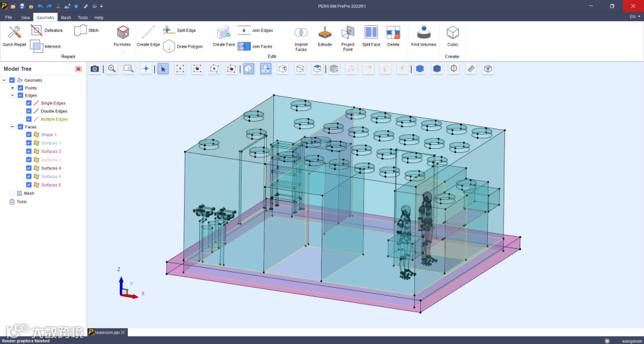Collapse the Edges tree node
Image resolution: width=644 pixels, height=344 pixels.
tap(12, 95)
